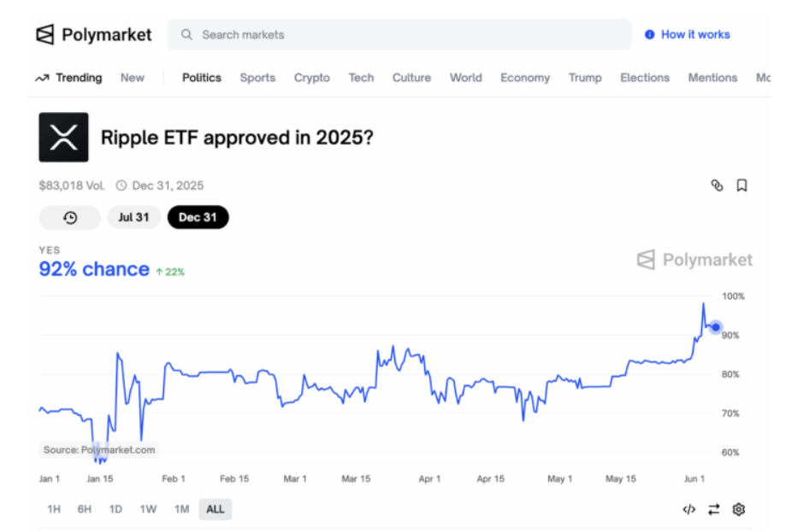Click the blue chart endpoint marker
809x532 pixels.
point(716,327)
